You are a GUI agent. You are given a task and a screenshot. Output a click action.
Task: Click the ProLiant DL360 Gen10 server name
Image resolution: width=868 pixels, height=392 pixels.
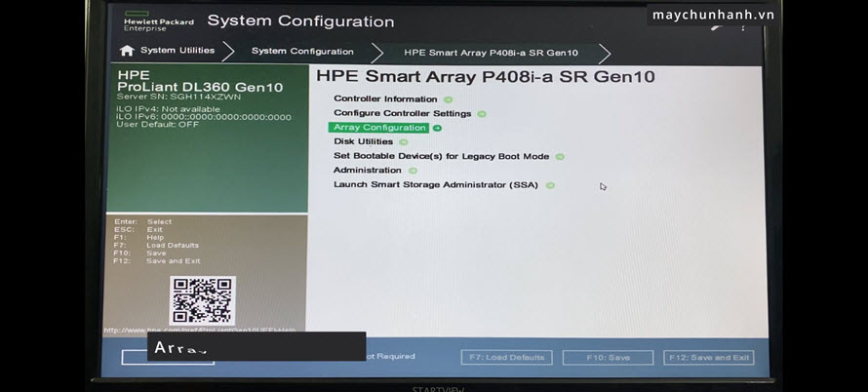200,87
